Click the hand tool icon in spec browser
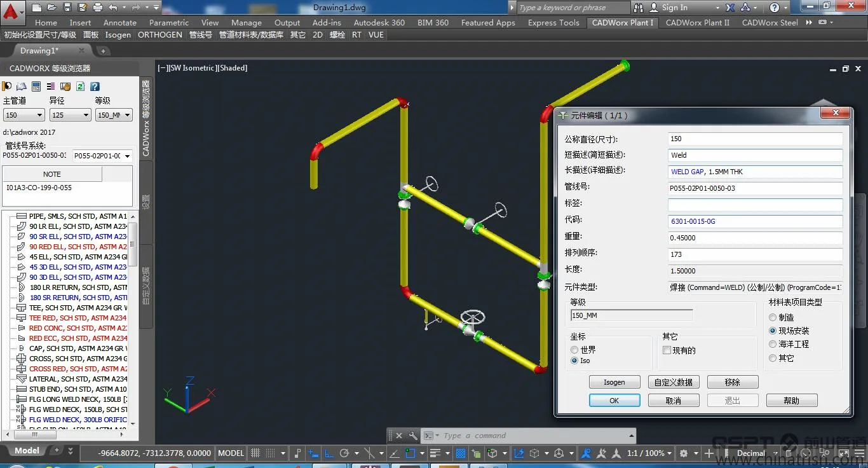 (x=65, y=86)
